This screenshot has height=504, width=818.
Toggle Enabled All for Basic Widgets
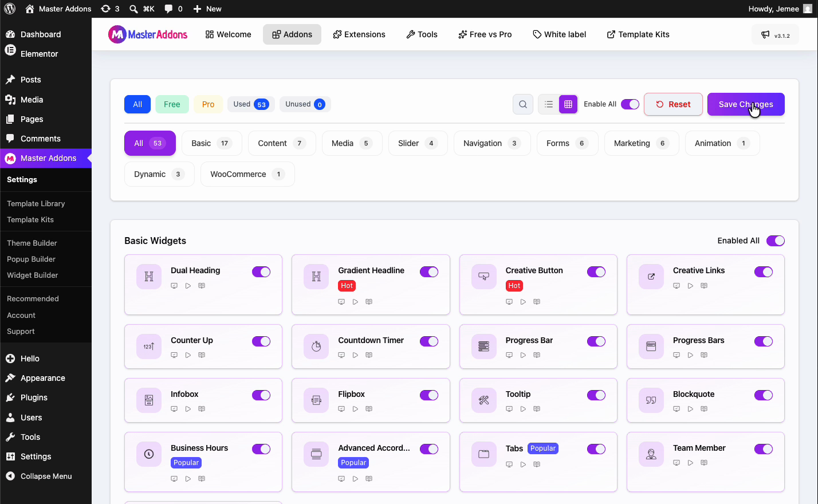pyautogui.click(x=776, y=241)
